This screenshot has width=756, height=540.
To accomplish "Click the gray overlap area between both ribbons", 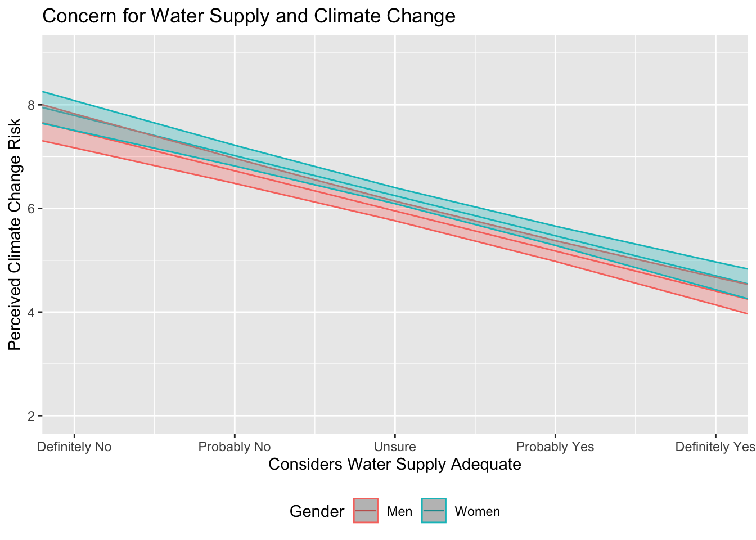I will pyautogui.click(x=395, y=204).
